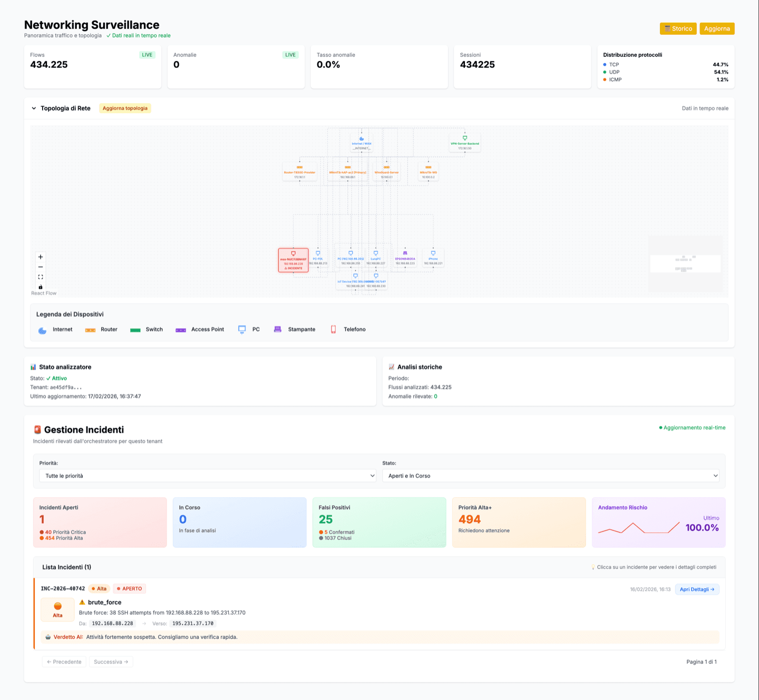The image size is (759, 700).
Task: Toggle the topology interactivity lock
Action: 41,287
